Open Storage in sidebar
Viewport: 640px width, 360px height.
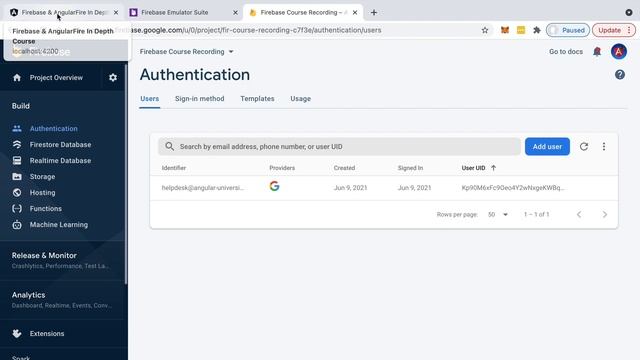[x=42, y=177]
